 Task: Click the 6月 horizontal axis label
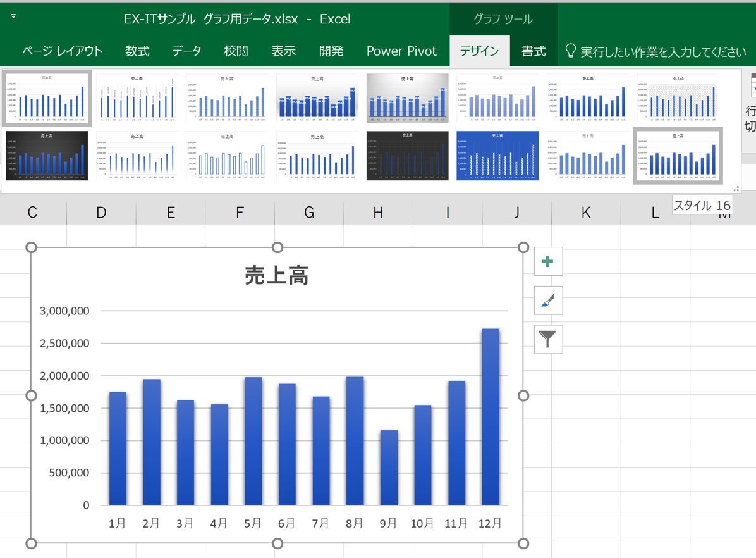coord(287,523)
